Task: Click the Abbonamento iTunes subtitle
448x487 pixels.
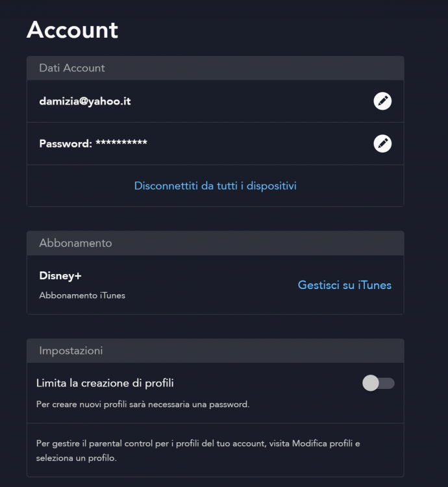Action: tap(82, 295)
